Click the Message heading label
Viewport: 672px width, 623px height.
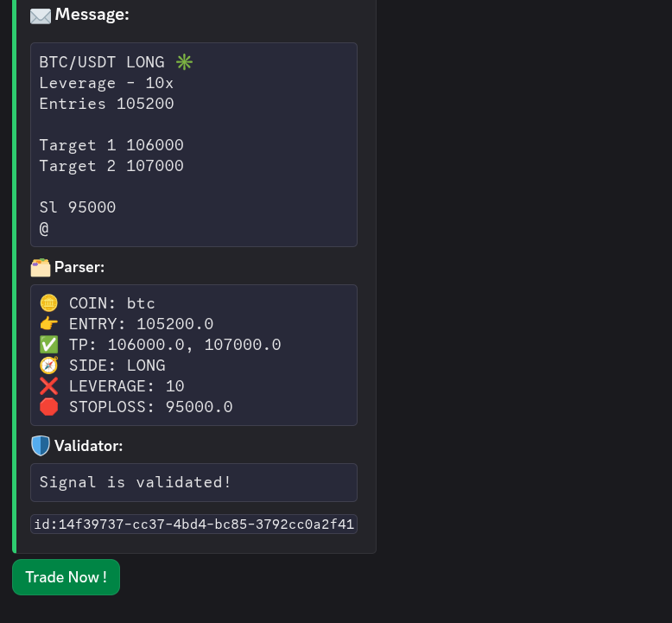92,15
